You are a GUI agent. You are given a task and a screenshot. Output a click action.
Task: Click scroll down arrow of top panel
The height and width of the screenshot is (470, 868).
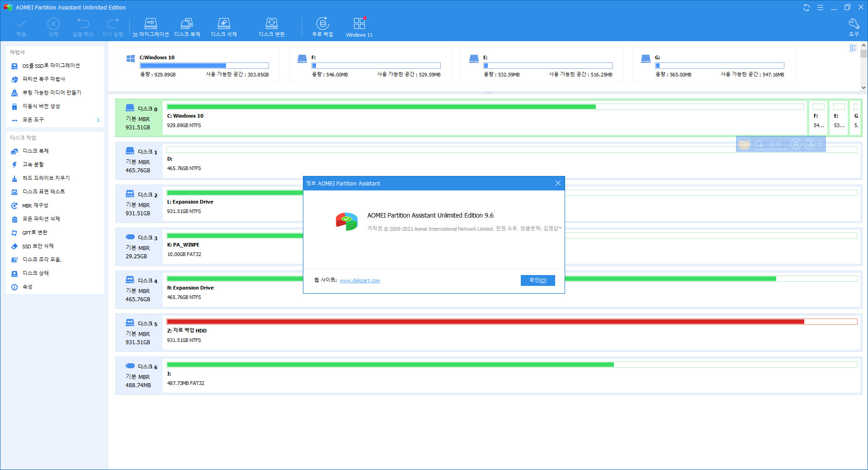coord(863,88)
